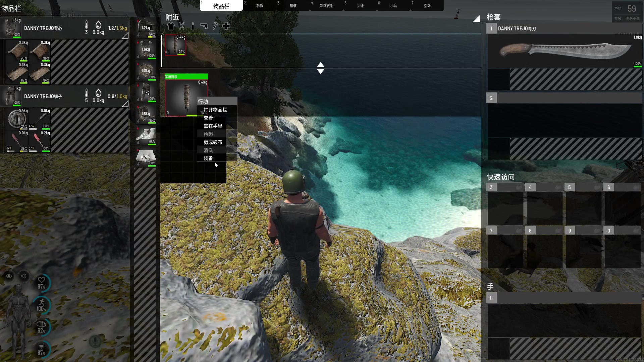Screen dimensions: 644x362
Task: Click the running stamina 100% gauge
Action: pos(42,305)
